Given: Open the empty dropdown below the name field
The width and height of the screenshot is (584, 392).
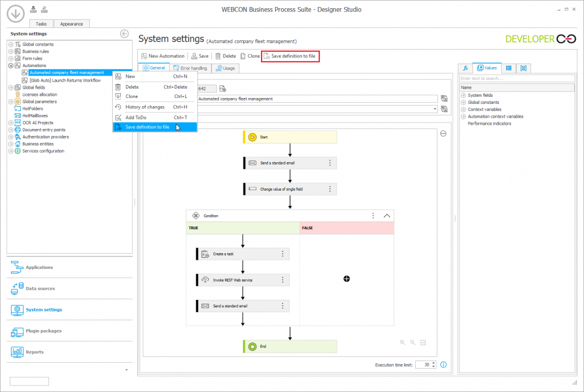Looking at the screenshot, I should 317,109.
